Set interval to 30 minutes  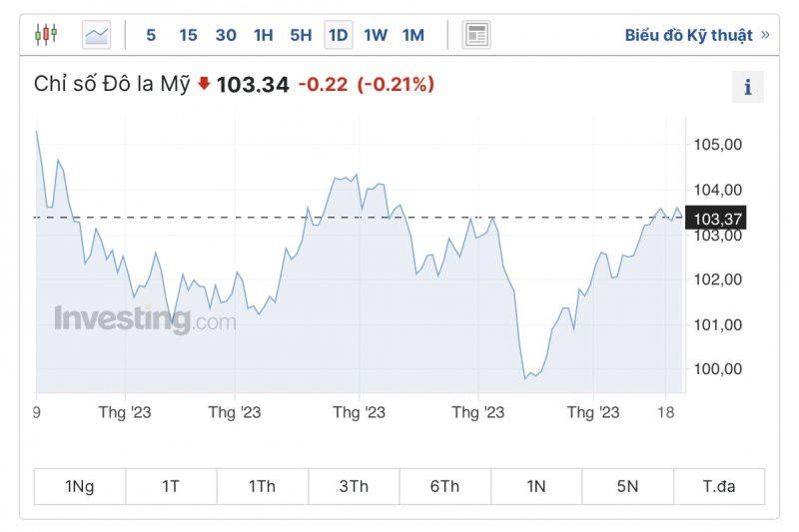coord(226,35)
